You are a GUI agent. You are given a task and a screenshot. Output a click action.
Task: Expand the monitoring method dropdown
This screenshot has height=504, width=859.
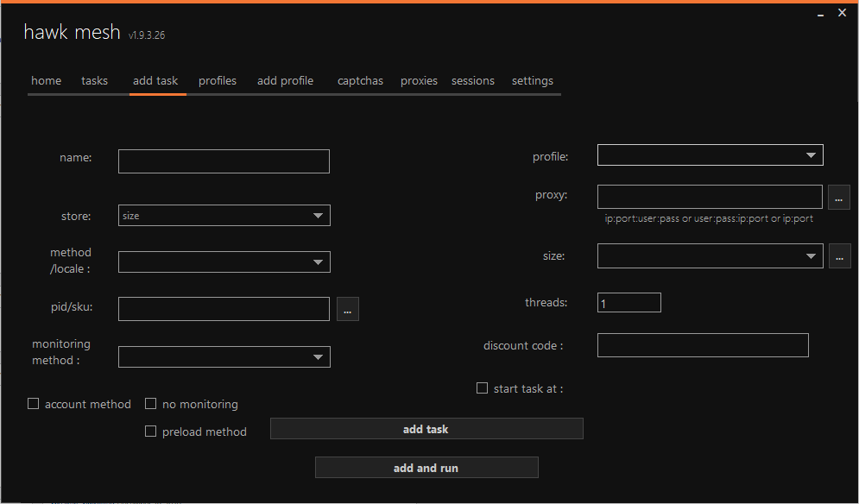(224, 356)
